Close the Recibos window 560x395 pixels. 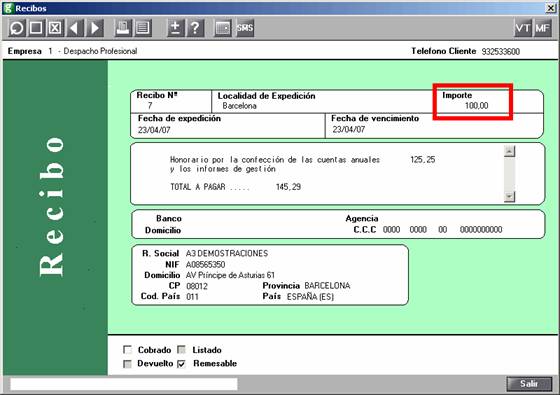pos(551,8)
